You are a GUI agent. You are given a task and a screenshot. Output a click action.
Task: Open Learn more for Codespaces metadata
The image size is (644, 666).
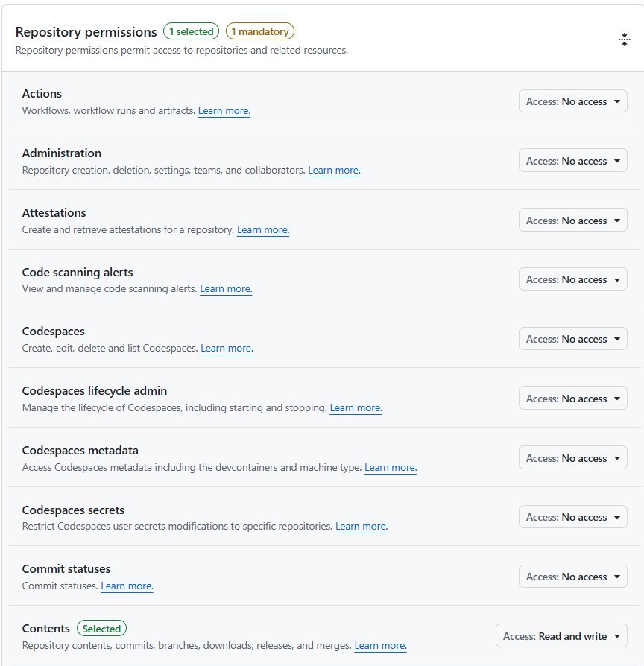click(391, 467)
